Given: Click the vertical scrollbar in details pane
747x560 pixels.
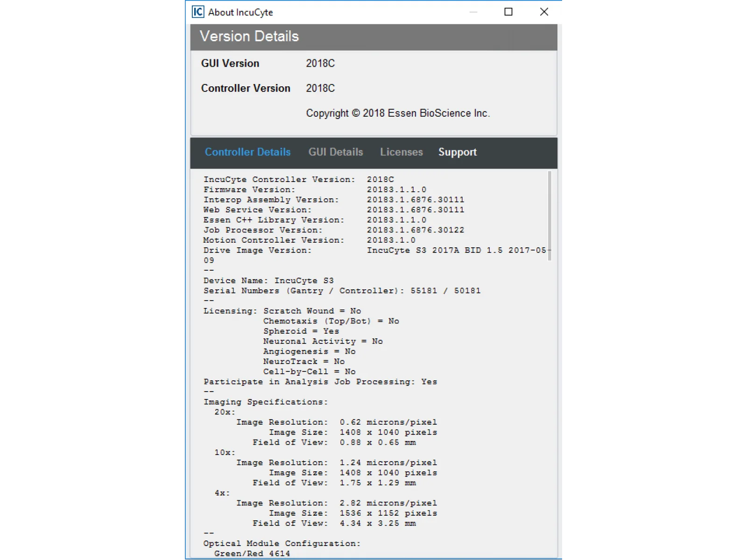Looking at the screenshot, I should click(550, 216).
